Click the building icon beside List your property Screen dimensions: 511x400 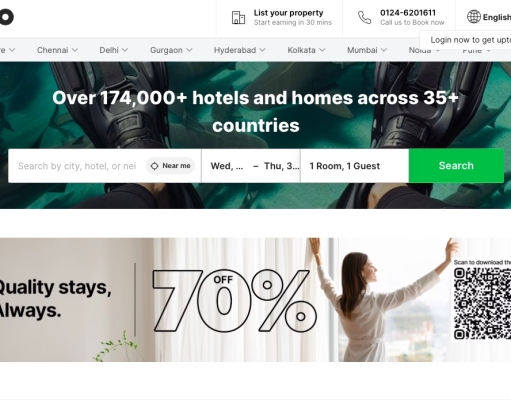pos(238,18)
